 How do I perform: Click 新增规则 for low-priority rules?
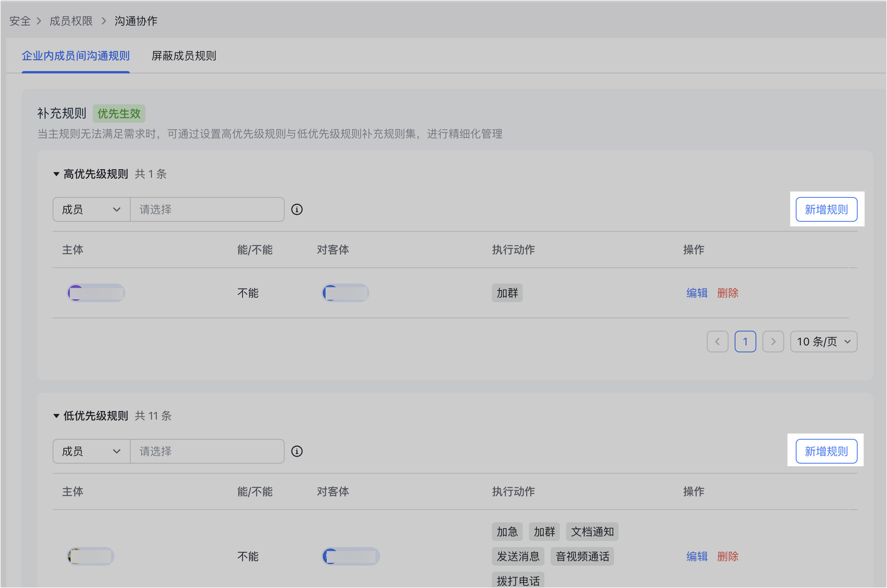826,451
